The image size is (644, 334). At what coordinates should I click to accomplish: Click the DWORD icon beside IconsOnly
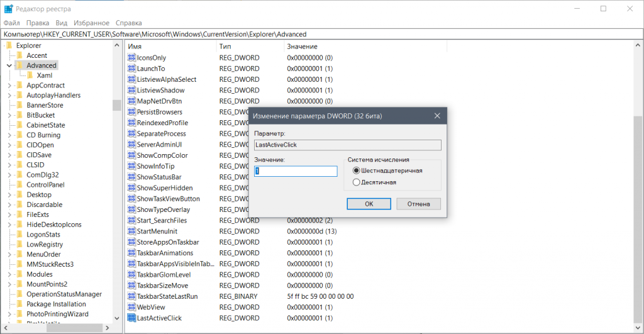[x=131, y=58]
